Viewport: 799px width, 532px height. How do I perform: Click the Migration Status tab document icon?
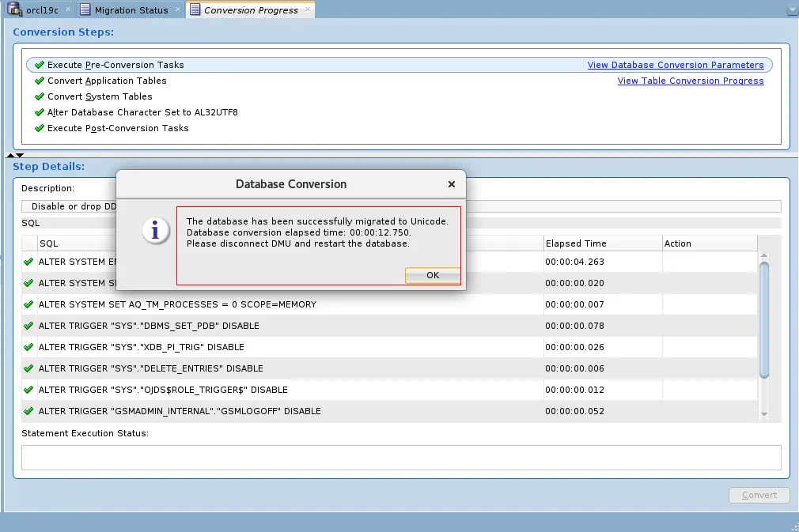[x=85, y=10]
